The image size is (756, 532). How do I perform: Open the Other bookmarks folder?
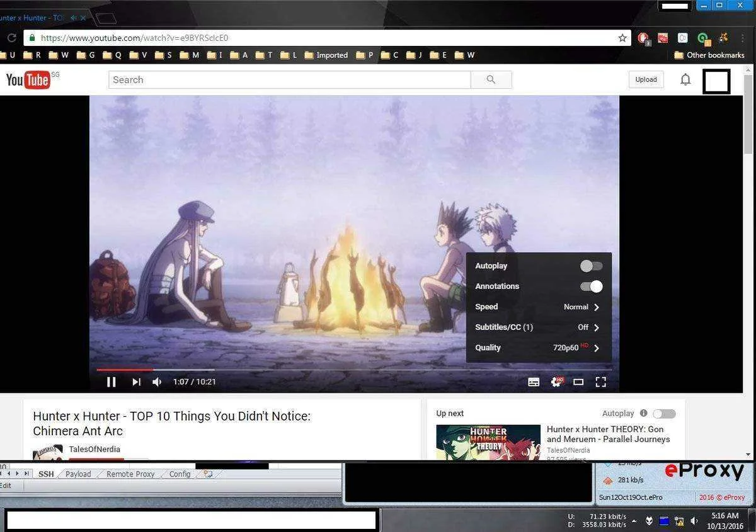709,55
